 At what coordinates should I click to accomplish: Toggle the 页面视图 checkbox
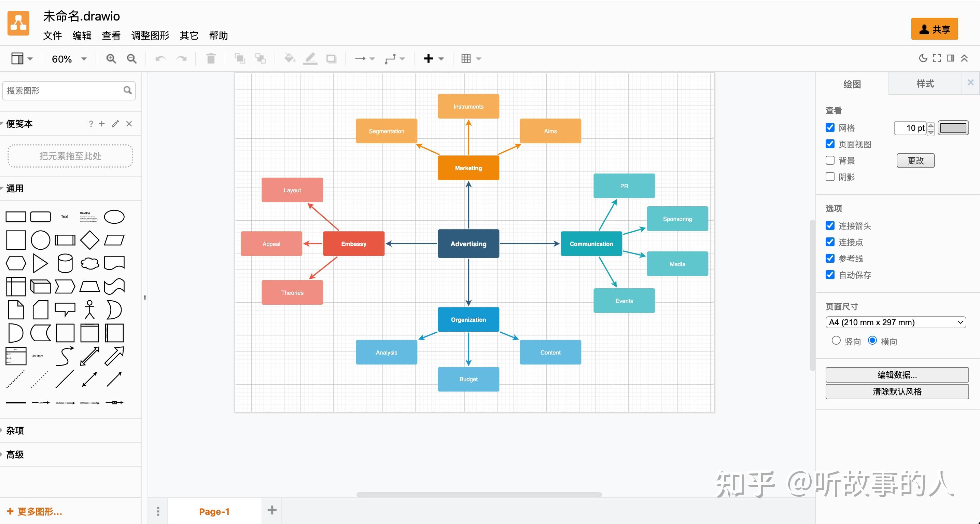tap(830, 144)
